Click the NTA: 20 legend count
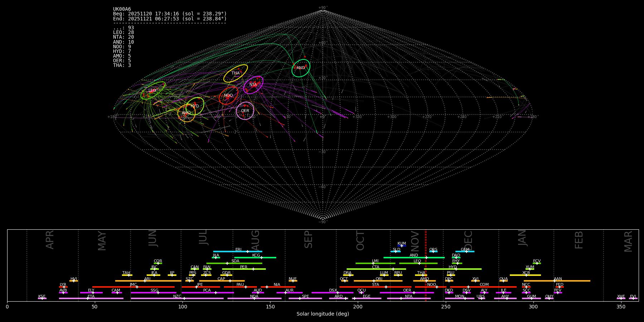Image resolution: width=644 pixels, height=322 pixels. (123, 37)
